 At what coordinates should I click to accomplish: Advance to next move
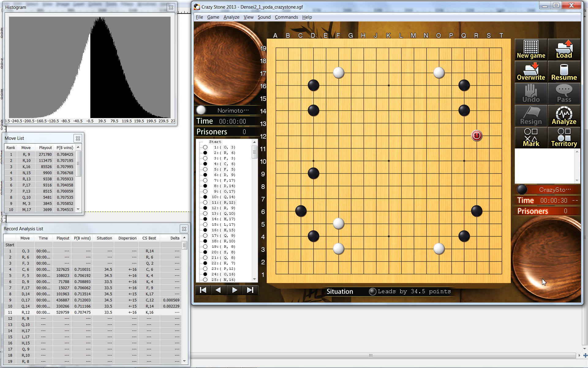pyautogui.click(x=234, y=290)
